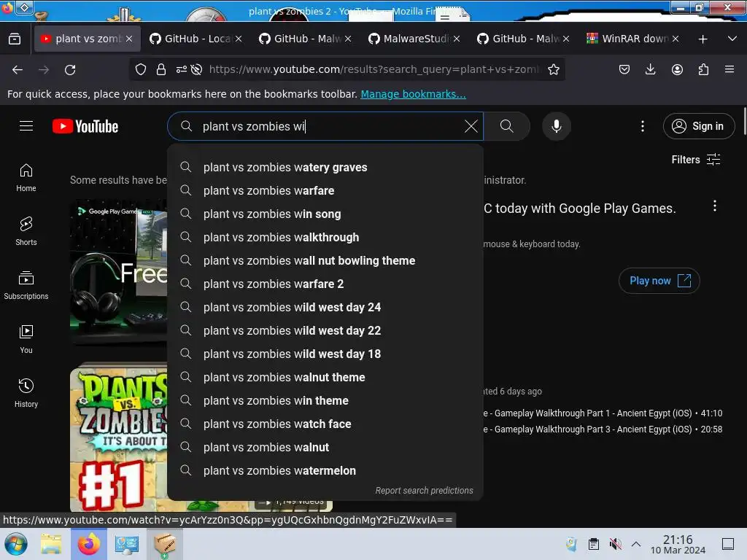Open Gameplay Walkthrough Part 1 video
This screenshot has width=747, height=560.
[x=603, y=413]
